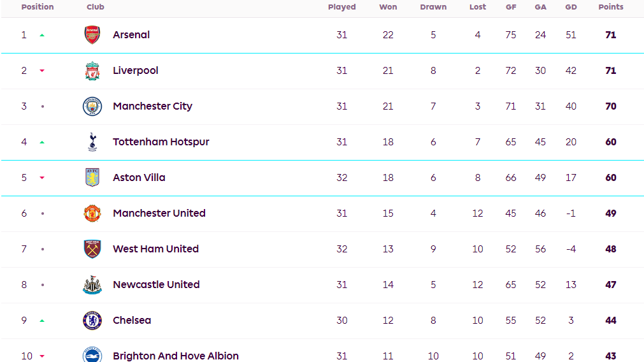The height and width of the screenshot is (362, 644).
Task: Click Tottenham's green up-arrow position indicator
Action: pos(42,142)
